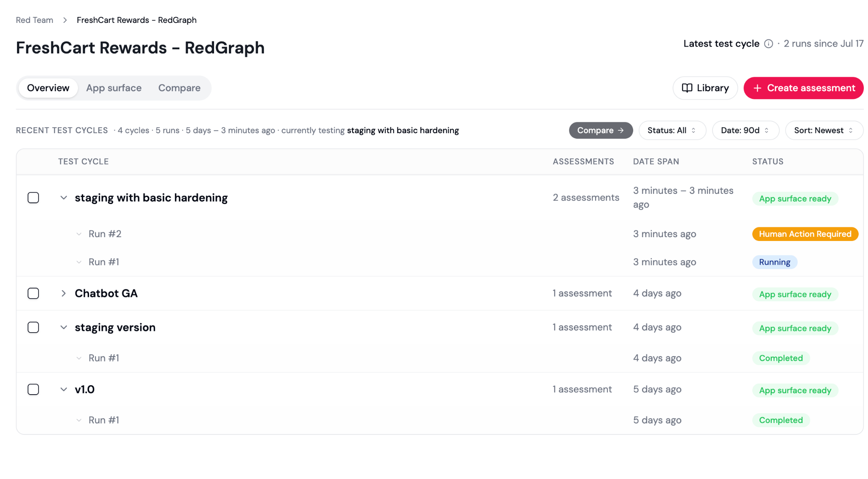
Task: Click App surface ready badge for staging version
Action: tap(795, 328)
